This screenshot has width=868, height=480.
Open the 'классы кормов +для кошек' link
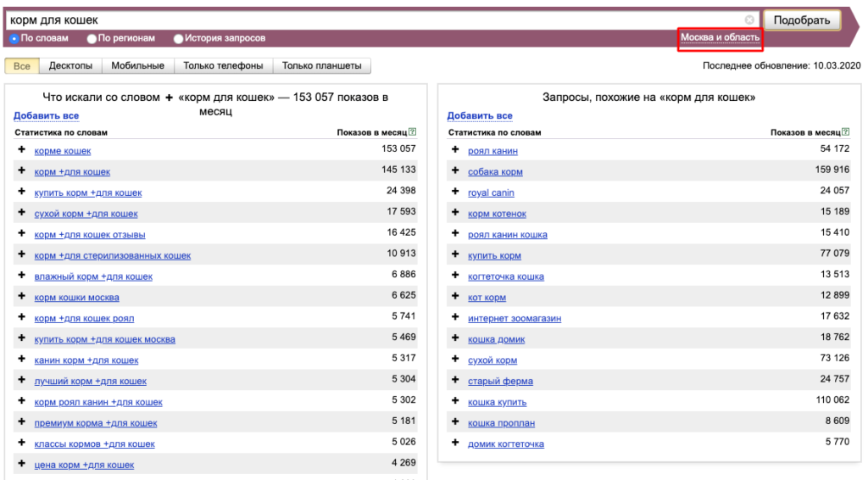coord(95,444)
